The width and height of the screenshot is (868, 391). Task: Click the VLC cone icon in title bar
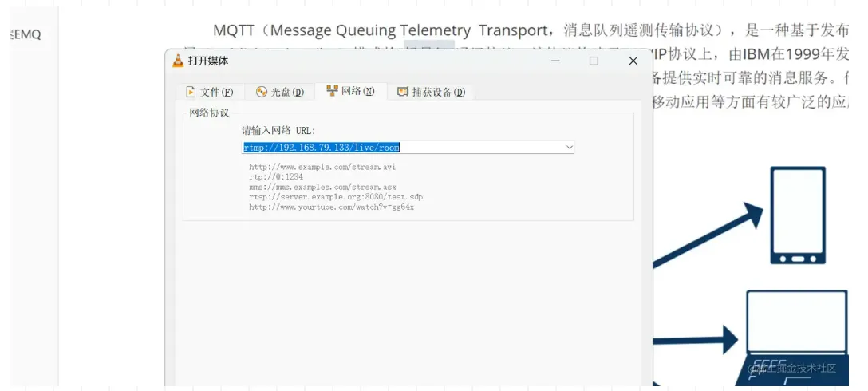(x=178, y=61)
